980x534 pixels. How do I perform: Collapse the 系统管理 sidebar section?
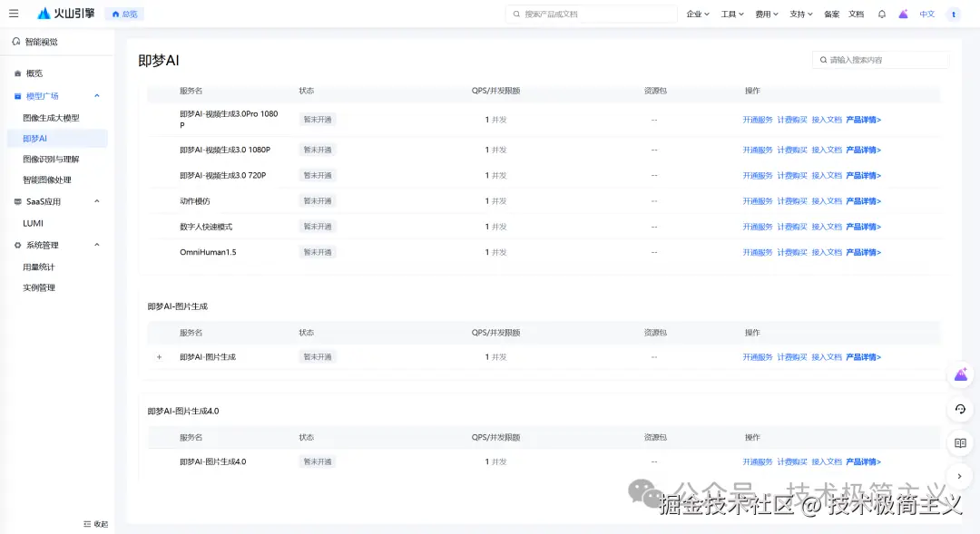[97, 245]
